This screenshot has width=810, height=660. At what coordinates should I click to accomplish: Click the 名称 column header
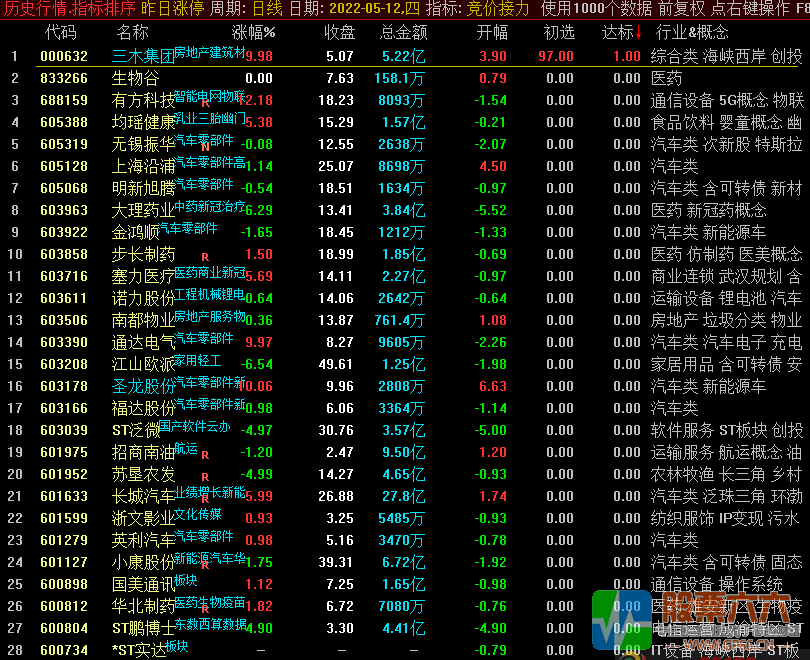point(132,33)
